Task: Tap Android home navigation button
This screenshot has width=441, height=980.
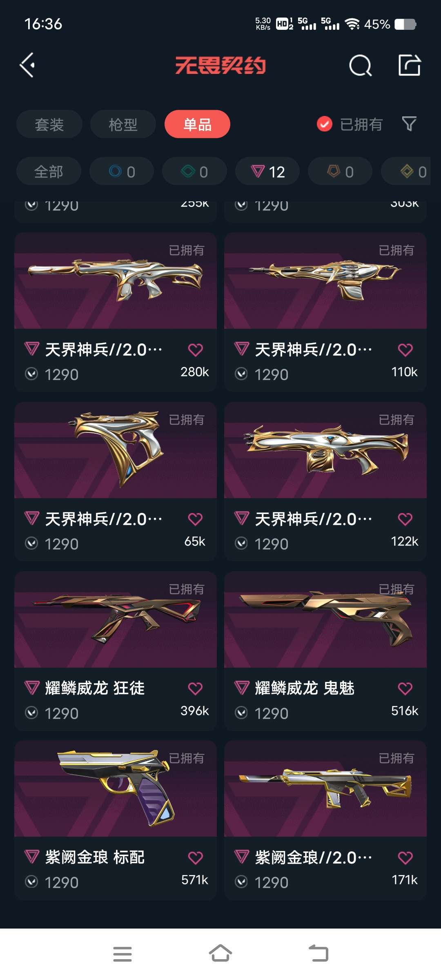Action: (220, 954)
